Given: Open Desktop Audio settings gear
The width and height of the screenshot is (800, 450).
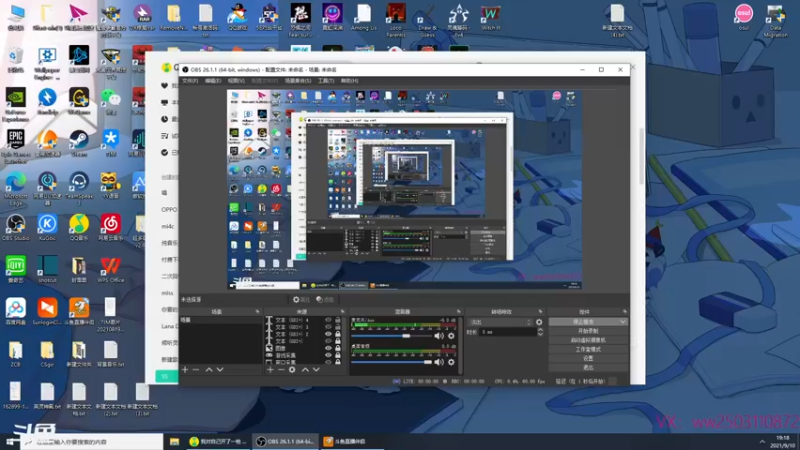Looking at the screenshot, I should click(451, 362).
